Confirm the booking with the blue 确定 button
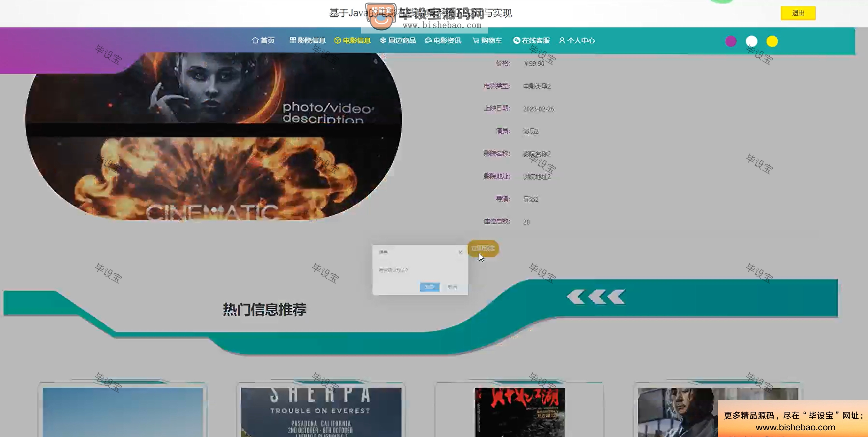The width and height of the screenshot is (868, 437). point(429,287)
